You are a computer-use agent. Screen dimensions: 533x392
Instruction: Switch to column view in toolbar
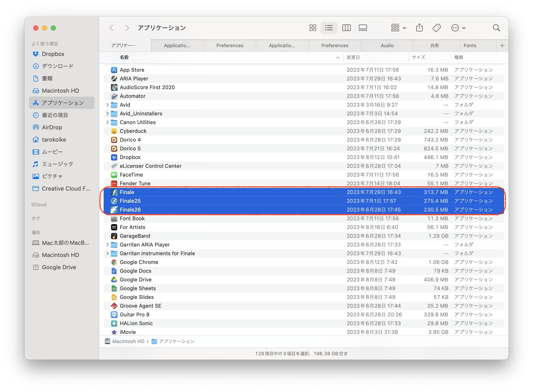point(346,28)
